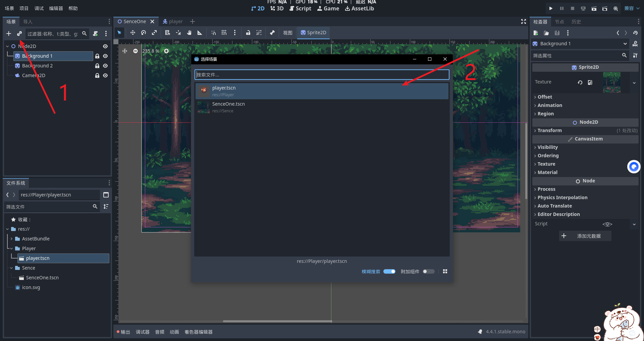Select the Rotate mode tool

[x=144, y=33]
